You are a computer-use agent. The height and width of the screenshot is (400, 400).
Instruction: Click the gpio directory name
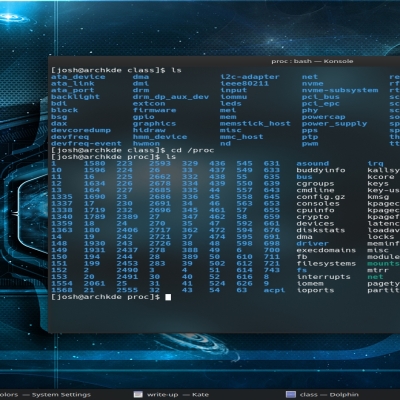pos(144,117)
